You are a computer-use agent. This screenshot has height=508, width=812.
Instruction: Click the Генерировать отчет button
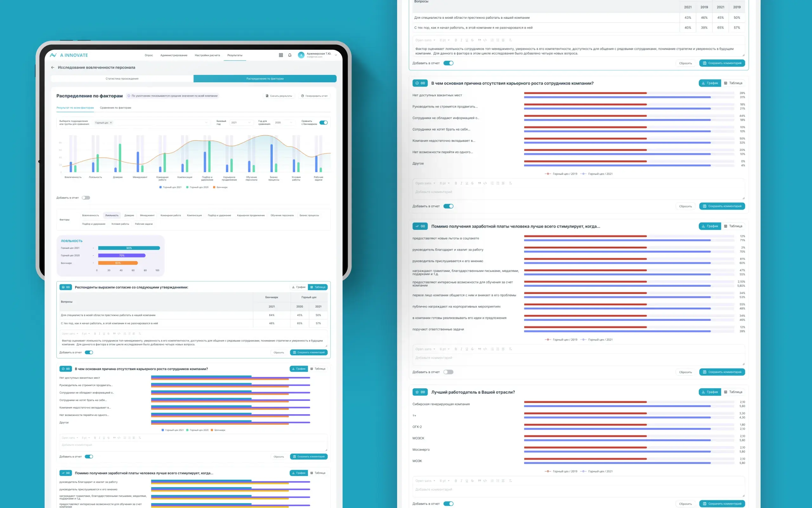314,96
